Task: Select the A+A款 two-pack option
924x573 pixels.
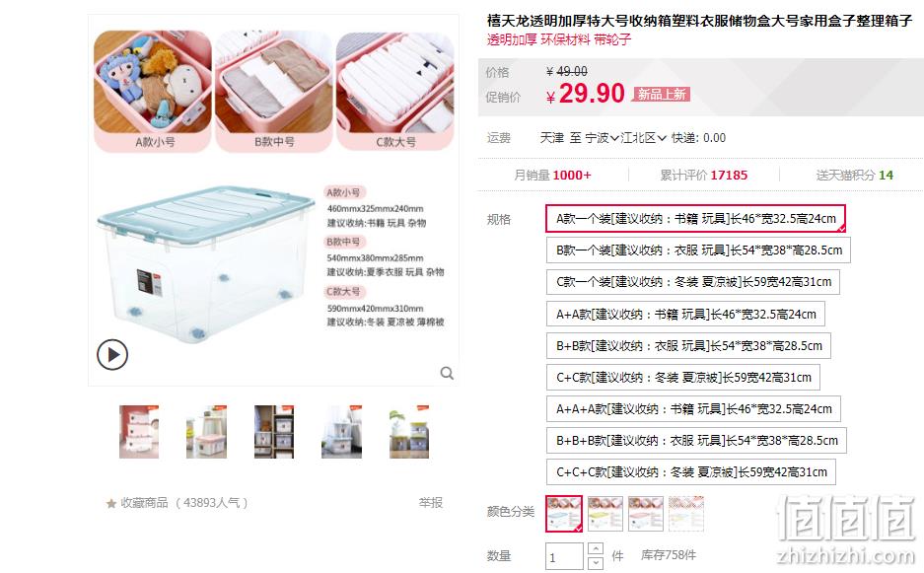Action: click(685, 315)
